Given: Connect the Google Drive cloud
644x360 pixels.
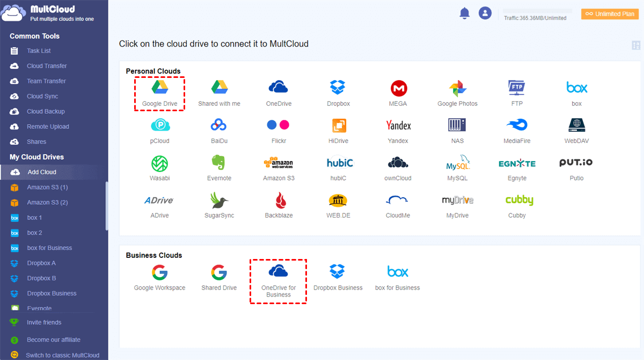Looking at the screenshot, I should click(x=159, y=93).
